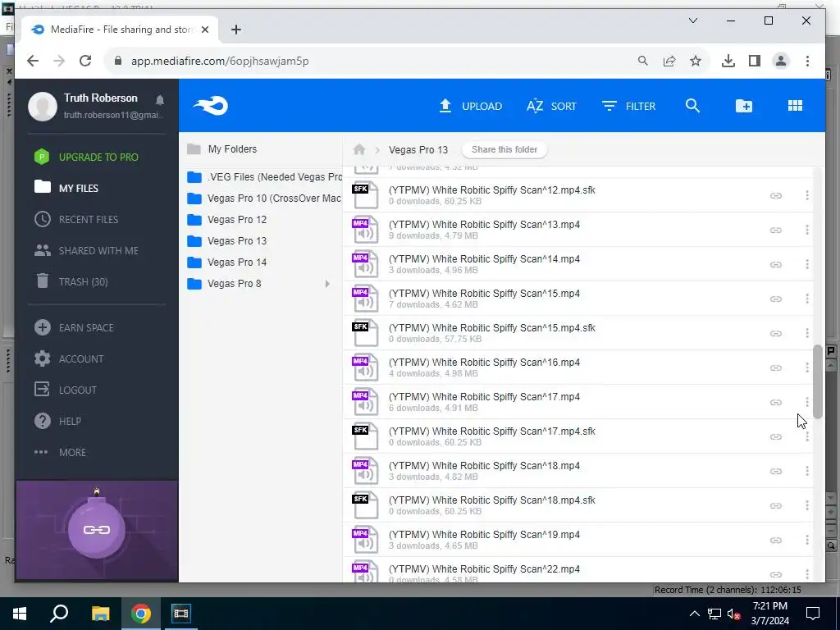Copy link for Scan^13.mp4
The height and width of the screenshot is (630, 840).
pos(775,230)
